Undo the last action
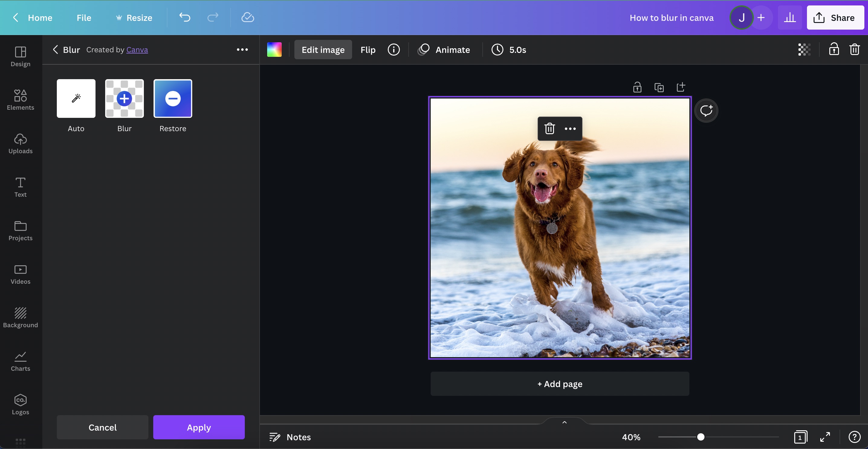The height and width of the screenshot is (449, 868). [x=185, y=18]
